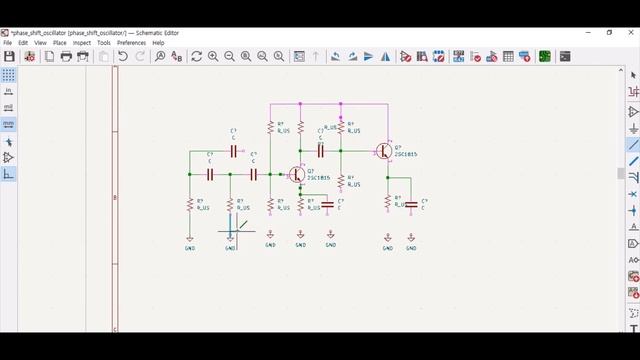Open Page Settings sheet icon
The image size is (640, 360).
coord(49,56)
